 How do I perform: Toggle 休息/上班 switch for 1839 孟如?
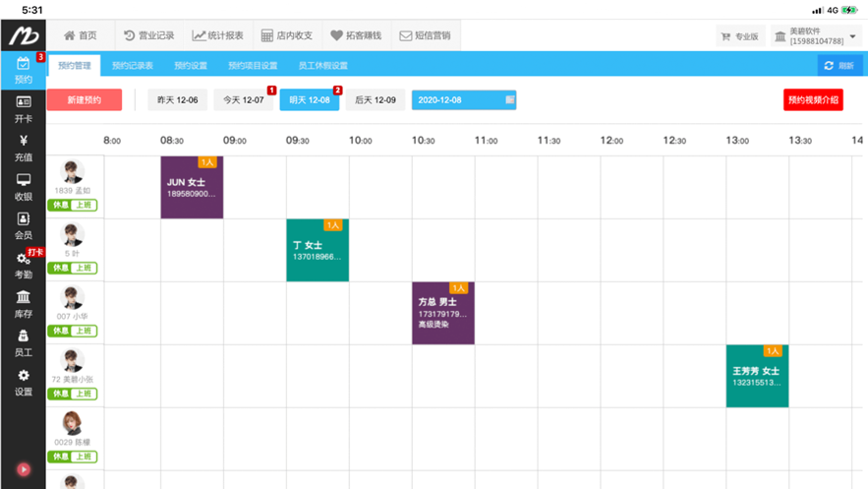[x=73, y=205]
